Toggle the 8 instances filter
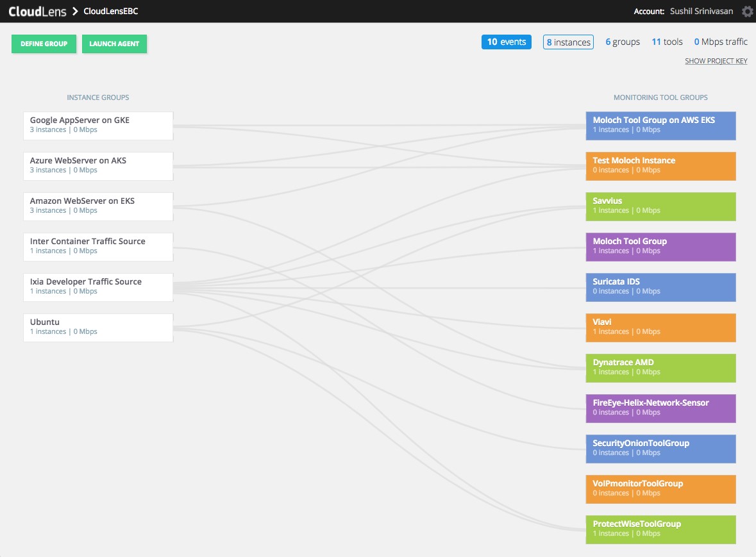This screenshot has height=557, width=756. pos(568,41)
